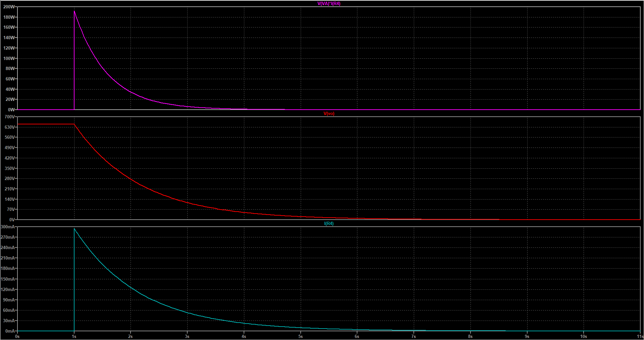The image size is (644, 340).
Task: Click the 10s time axis label
Action: (584, 336)
